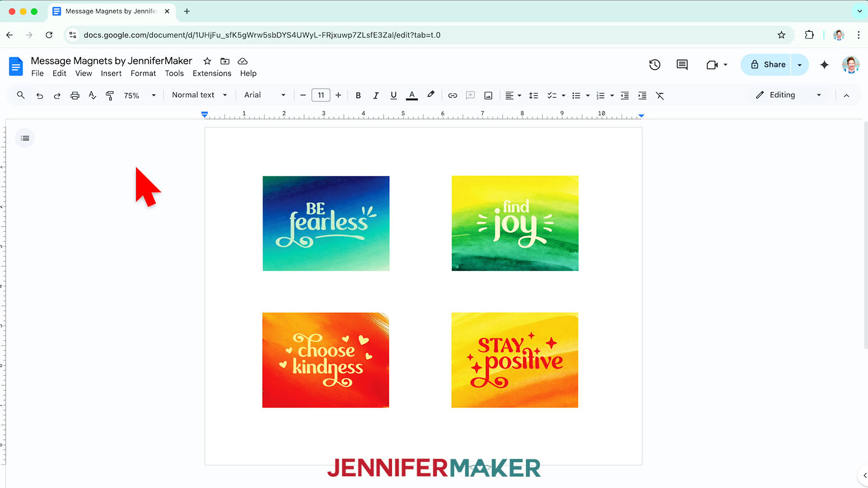
Task: Insert a numbered list
Action: pos(600,96)
